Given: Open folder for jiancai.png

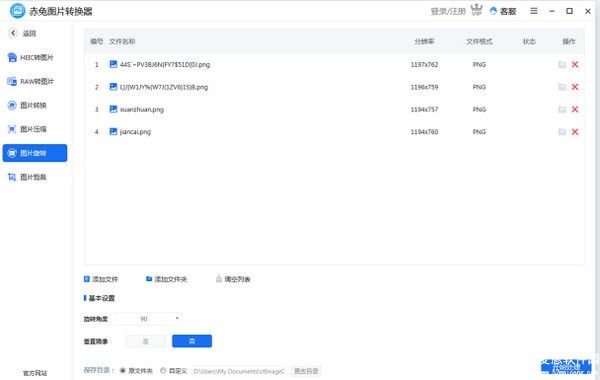Looking at the screenshot, I should click(x=562, y=132).
